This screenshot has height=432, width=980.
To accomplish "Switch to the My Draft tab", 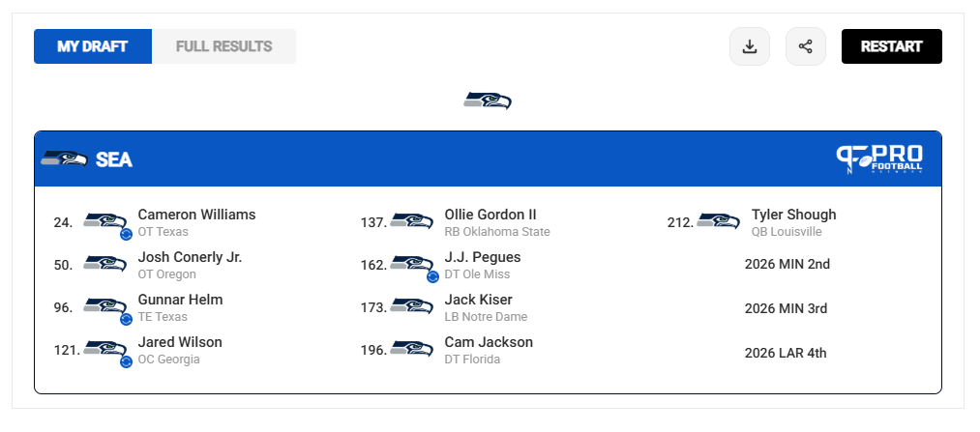I will coord(93,46).
